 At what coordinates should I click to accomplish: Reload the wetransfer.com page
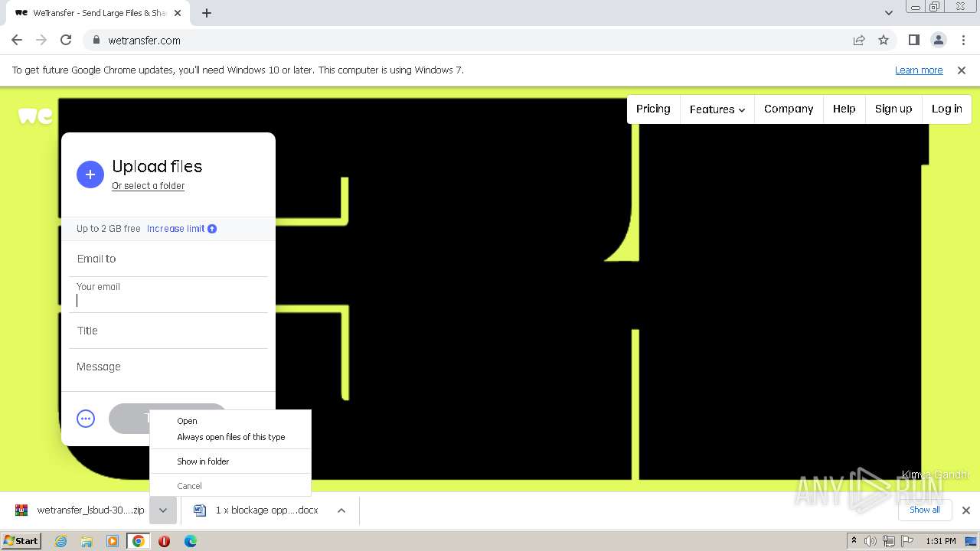pos(66,40)
